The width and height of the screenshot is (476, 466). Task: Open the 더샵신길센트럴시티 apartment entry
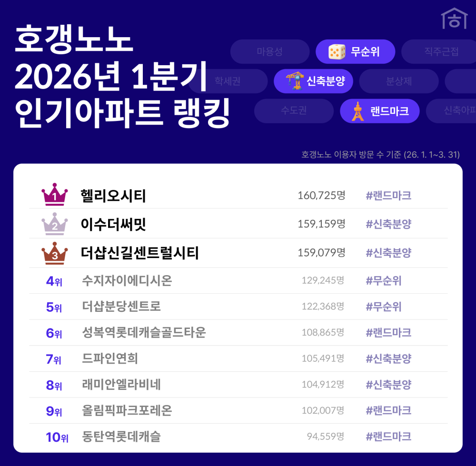click(x=140, y=253)
